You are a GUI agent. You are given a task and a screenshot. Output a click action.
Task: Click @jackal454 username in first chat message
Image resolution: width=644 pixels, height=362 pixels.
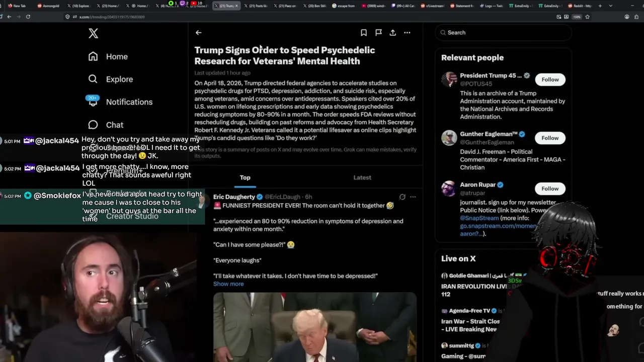point(57,141)
